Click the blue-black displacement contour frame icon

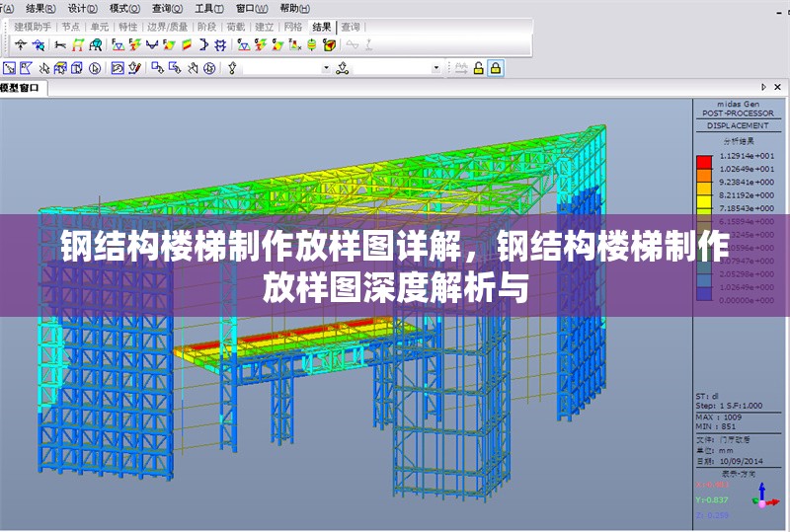tap(95, 45)
